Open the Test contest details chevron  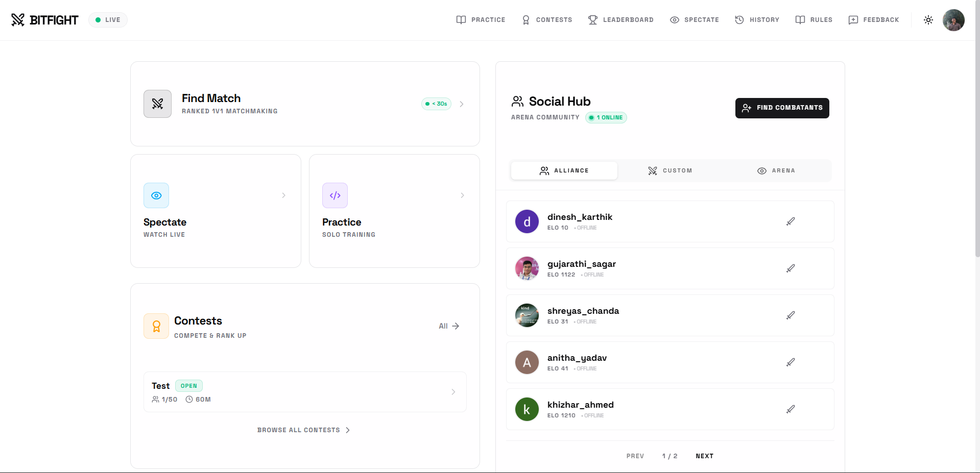click(453, 392)
